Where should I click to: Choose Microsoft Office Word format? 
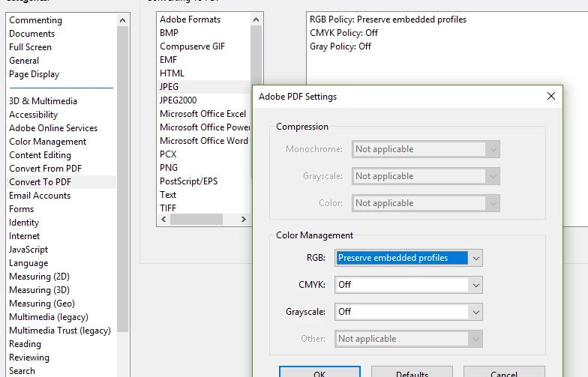[x=204, y=141]
